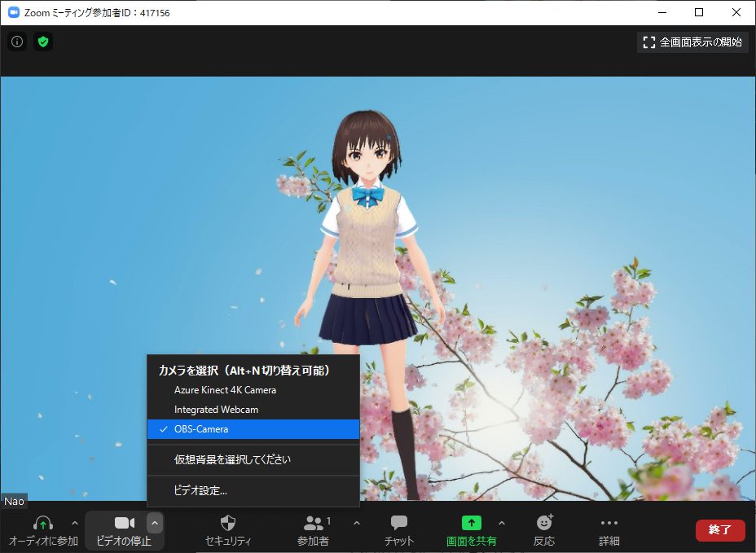Open the meeting information icon

pos(17,42)
